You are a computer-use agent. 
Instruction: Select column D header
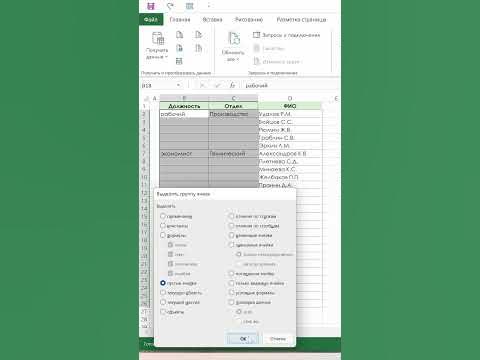tap(290, 98)
